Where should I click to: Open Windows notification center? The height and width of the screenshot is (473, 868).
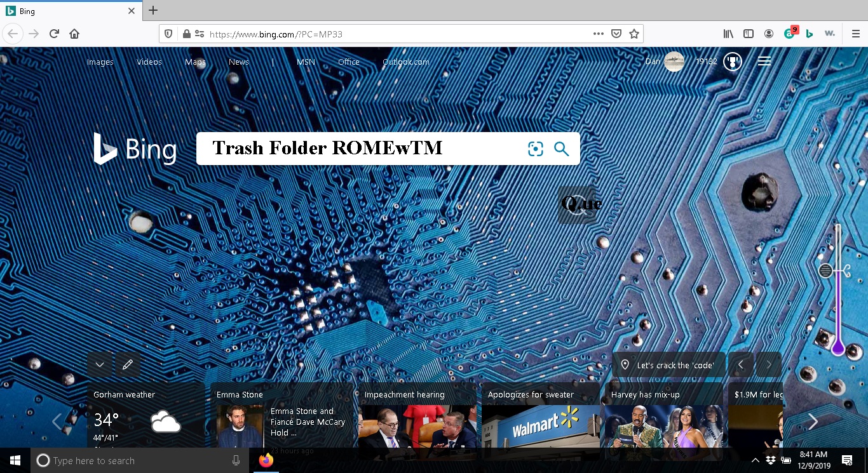847,460
